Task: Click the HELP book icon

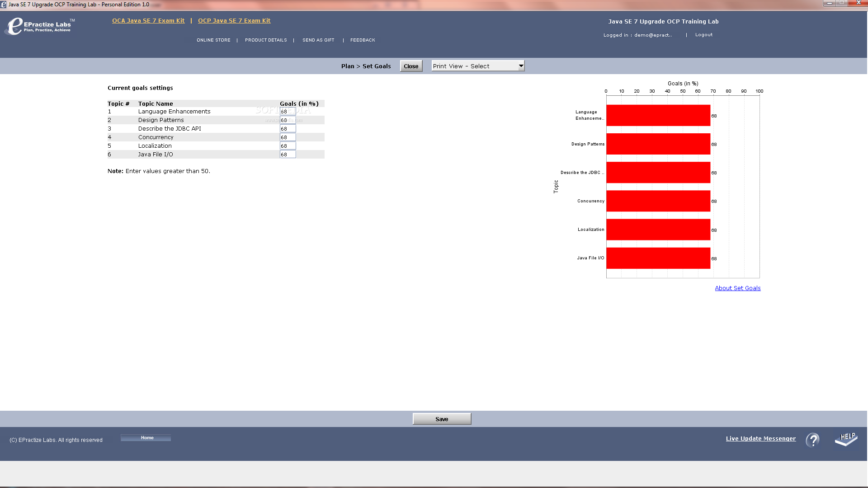Action: click(x=846, y=439)
